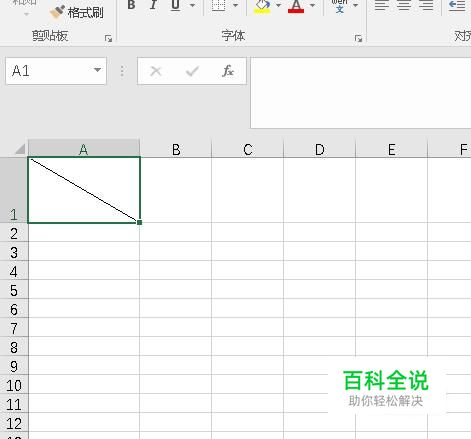Open Insert Function with the fx icon
471x439 pixels.
coord(228,71)
